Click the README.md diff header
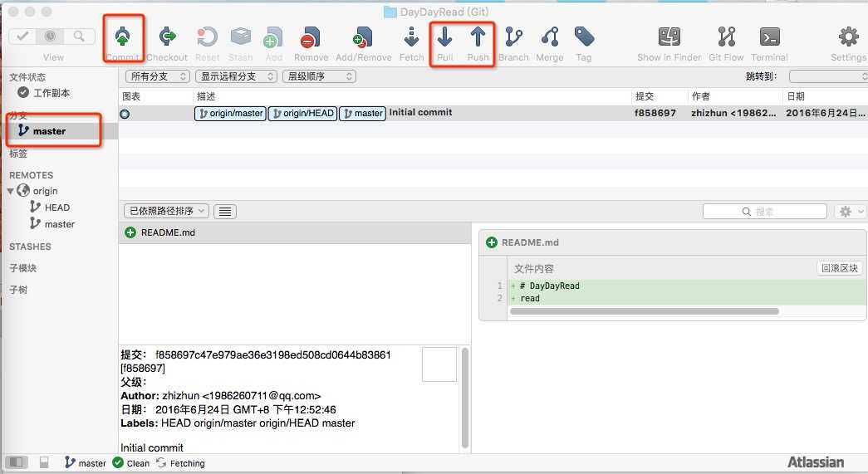The image size is (868, 474). pyautogui.click(x=672, y=242)
